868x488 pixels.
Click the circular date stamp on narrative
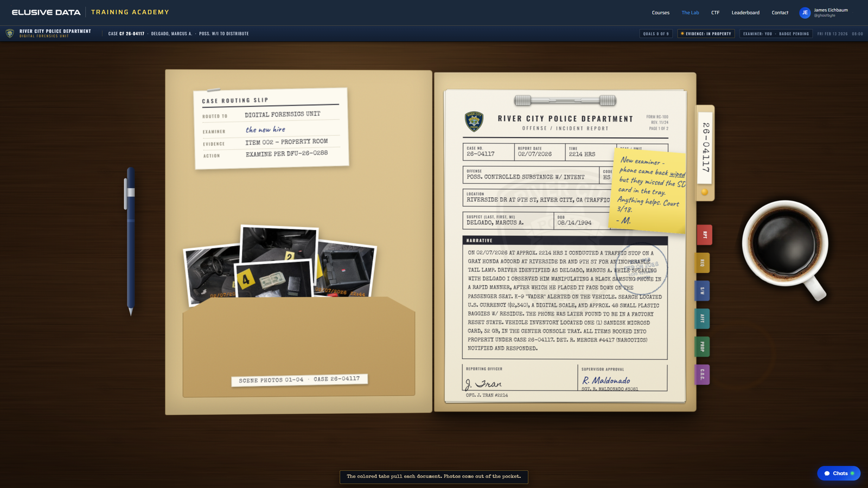(640, 268)
